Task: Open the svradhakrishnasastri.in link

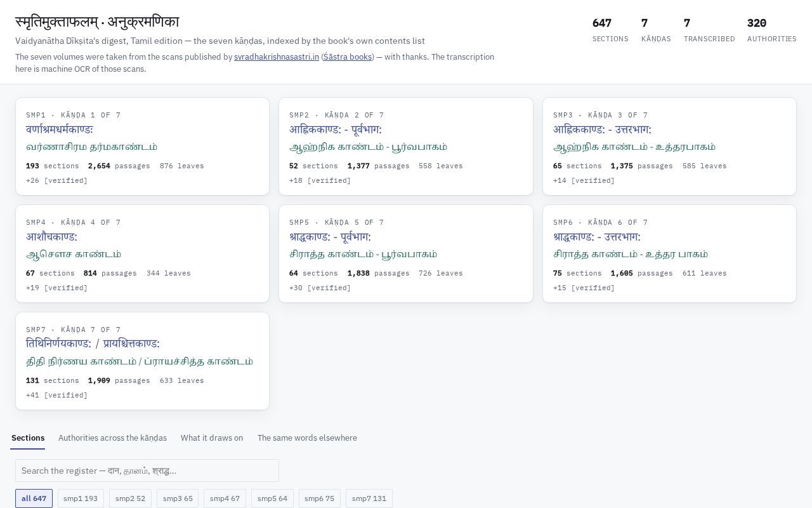Action: pos(277,57)
